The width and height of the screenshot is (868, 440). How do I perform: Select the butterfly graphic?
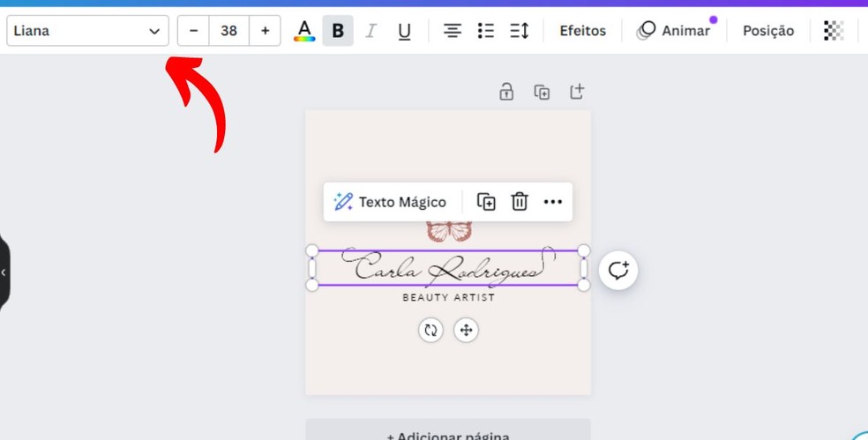tap(449, 231)
